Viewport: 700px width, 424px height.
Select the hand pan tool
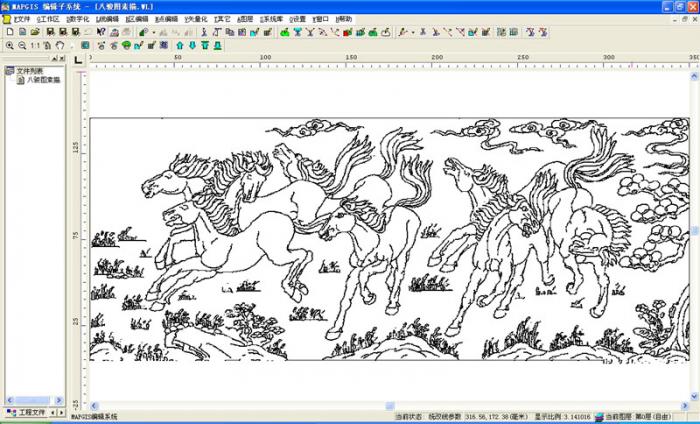point(60,45)
